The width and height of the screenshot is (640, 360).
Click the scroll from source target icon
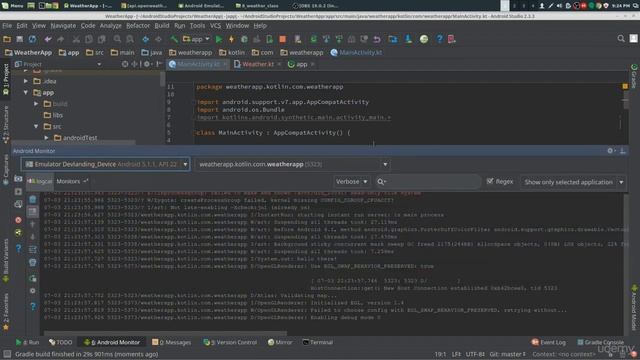125,64
